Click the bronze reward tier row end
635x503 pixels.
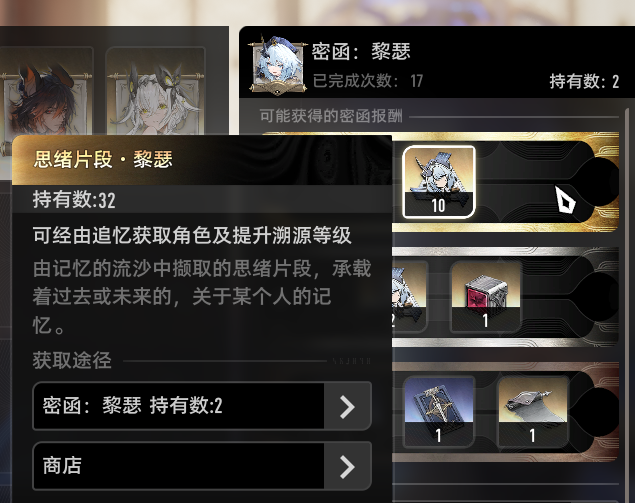pos(597,411)
